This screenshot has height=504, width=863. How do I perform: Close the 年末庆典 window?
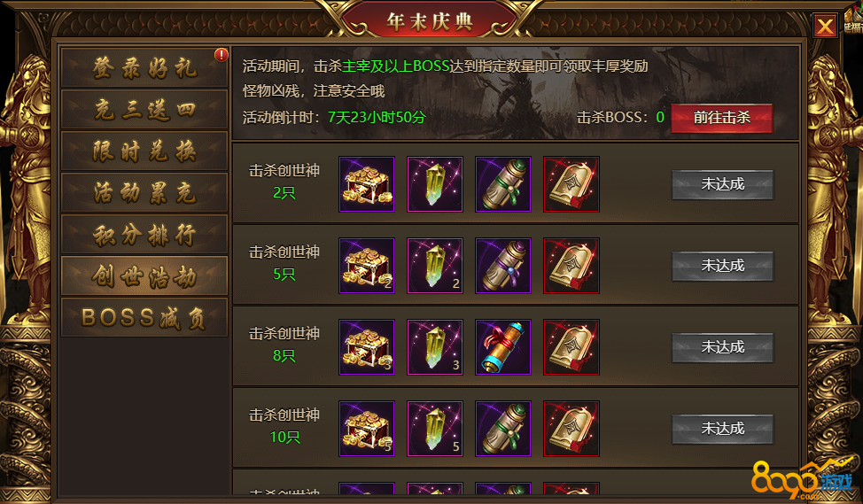click(x=825, y=26)
